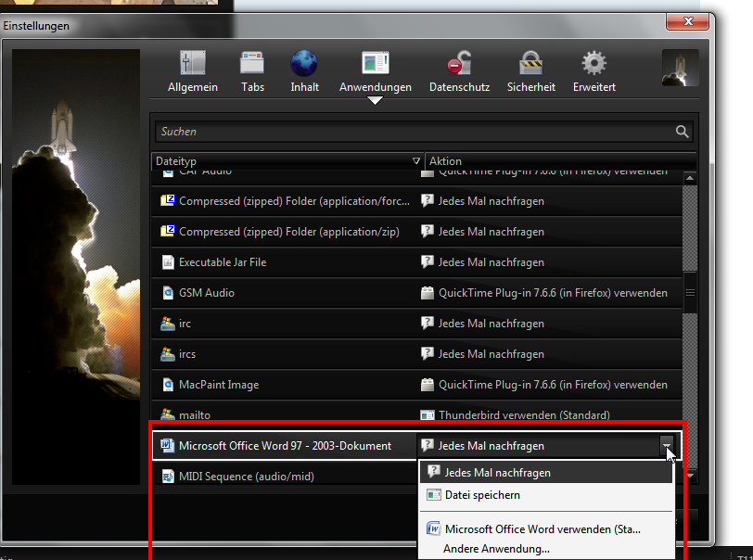Click the Executable Jar File file icon
This screenshot has height=560, width=753.
click(x=168, y=262)
